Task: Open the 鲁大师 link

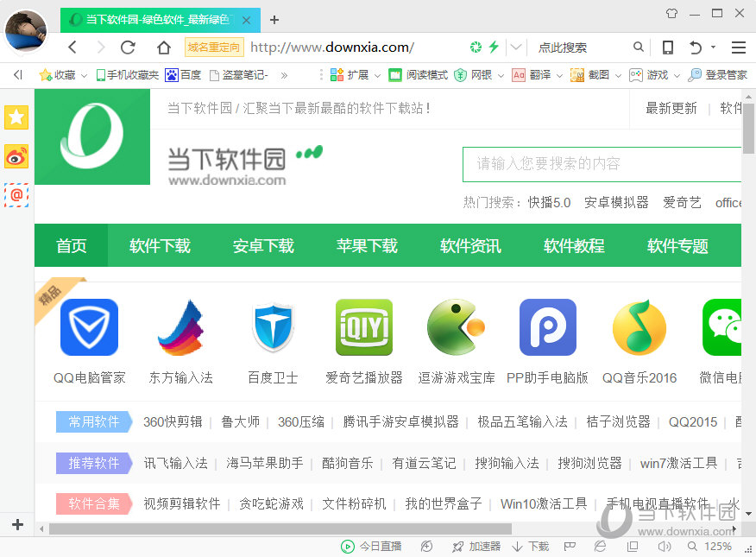Action: pos(240,421)
